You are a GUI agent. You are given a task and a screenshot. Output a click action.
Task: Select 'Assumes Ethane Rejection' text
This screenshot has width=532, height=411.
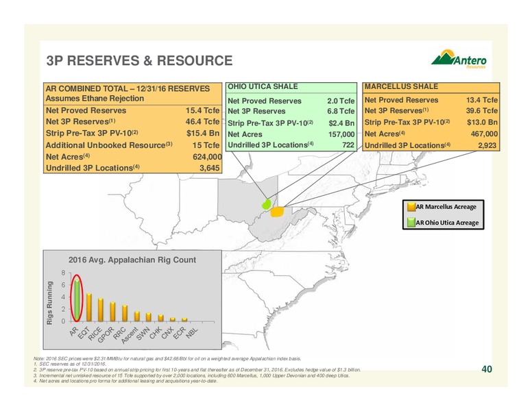click(x=95, y=99)
